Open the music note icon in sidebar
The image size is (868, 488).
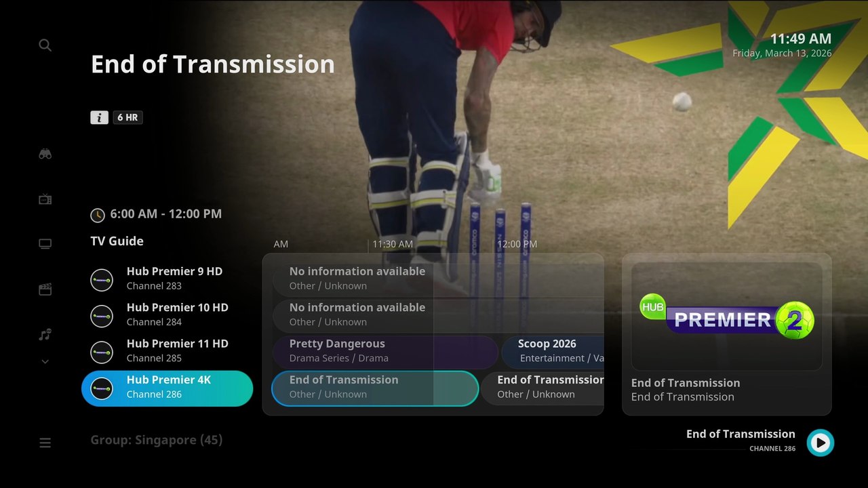point(45,334)
